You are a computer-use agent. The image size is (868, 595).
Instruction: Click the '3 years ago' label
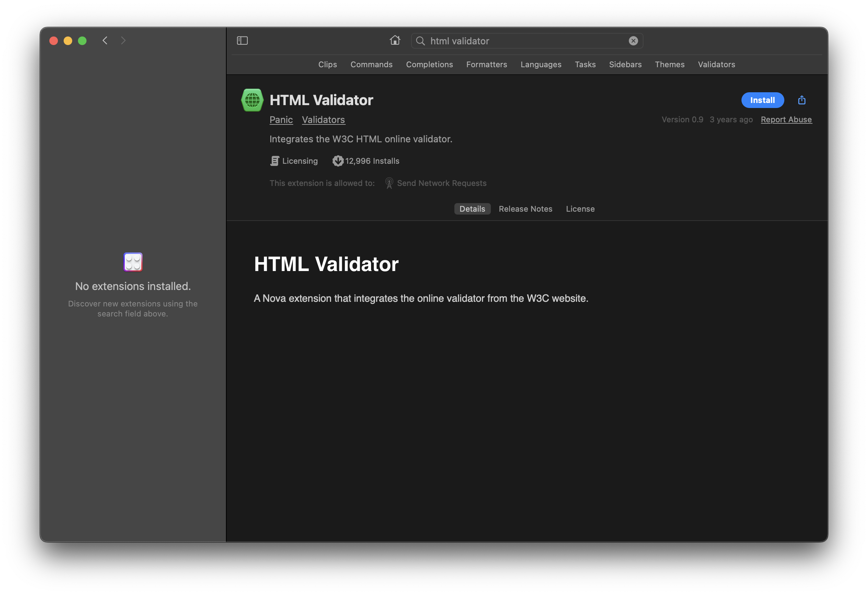tap(731, 119)
